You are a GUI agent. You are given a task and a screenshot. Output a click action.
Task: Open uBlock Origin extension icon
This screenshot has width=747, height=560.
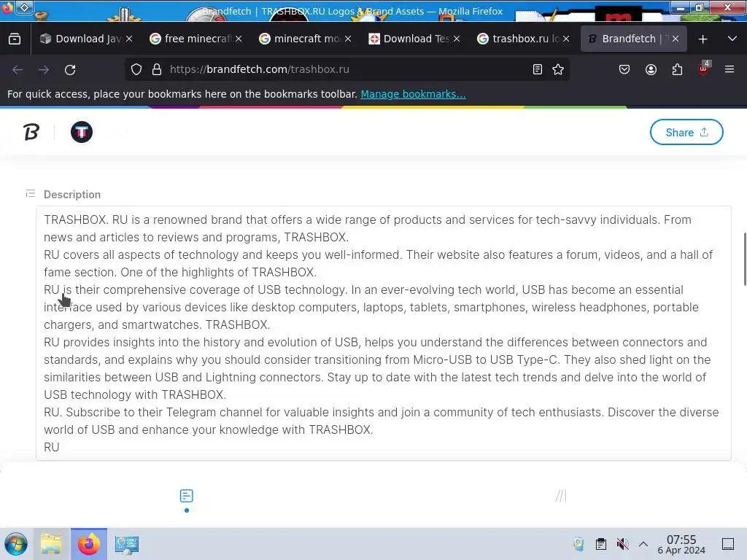click(704, 69)
